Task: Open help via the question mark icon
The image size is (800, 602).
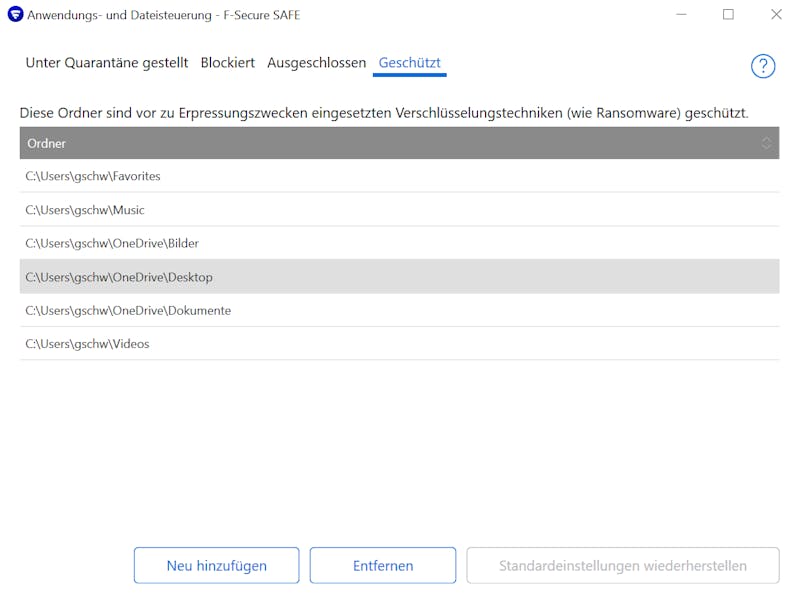Action: [763, 66]
